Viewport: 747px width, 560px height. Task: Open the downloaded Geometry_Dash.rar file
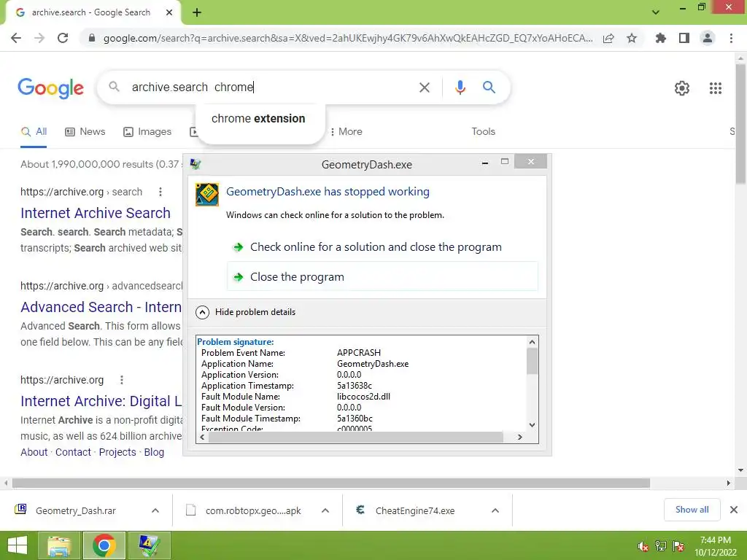pos(75,511)
